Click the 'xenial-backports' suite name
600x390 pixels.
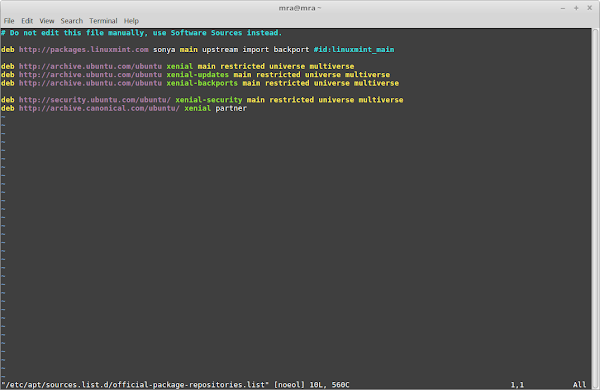click(202, 83)
